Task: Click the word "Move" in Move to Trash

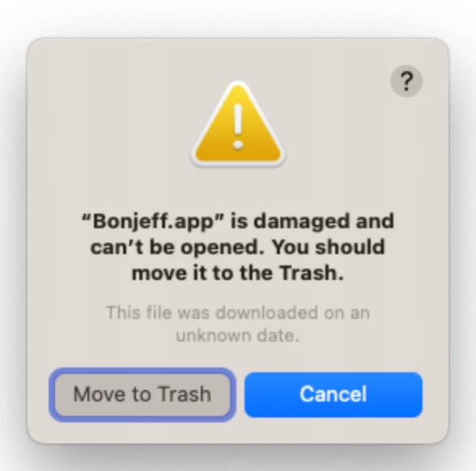Action: (100, 395)
